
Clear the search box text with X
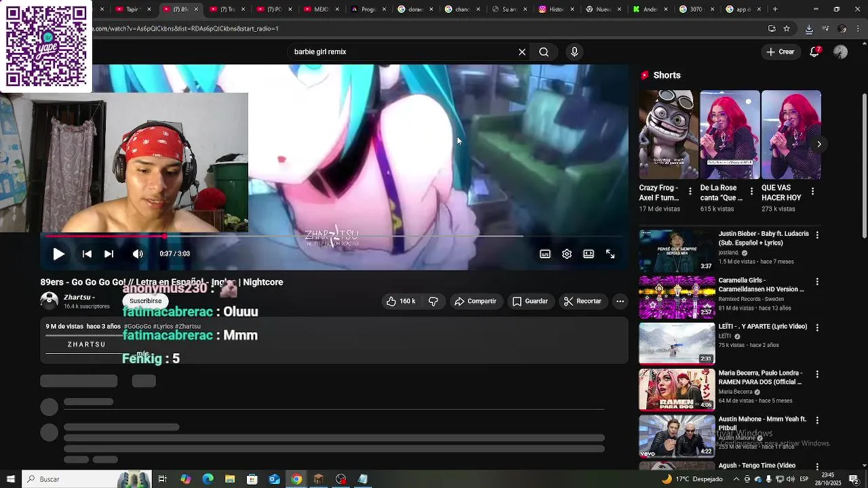click(522, 52)
